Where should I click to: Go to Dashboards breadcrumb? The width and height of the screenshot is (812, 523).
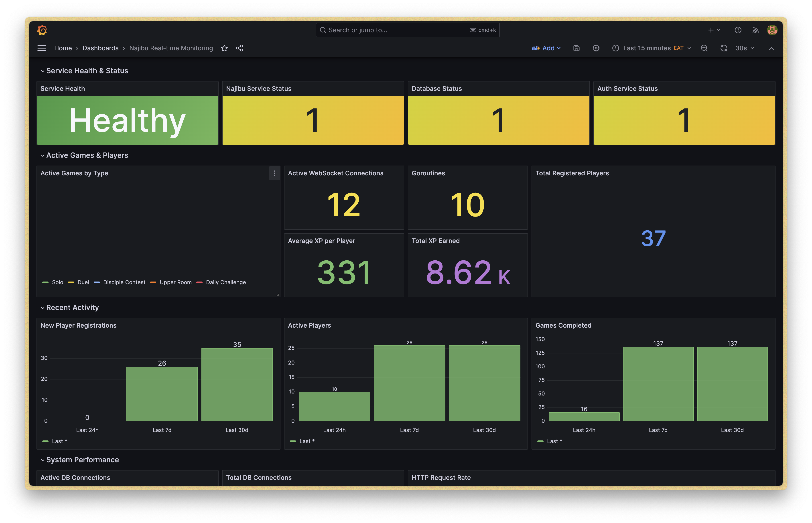click(101, 48)
